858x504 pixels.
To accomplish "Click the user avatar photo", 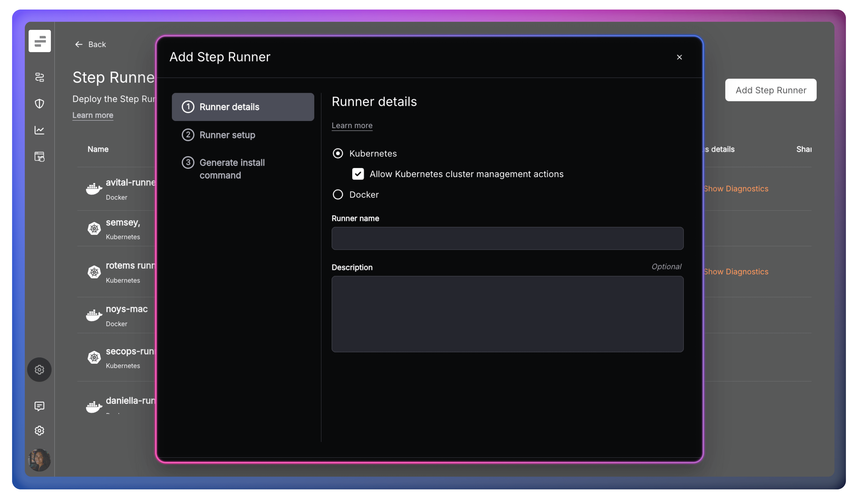I will click(x=39, y=460).
